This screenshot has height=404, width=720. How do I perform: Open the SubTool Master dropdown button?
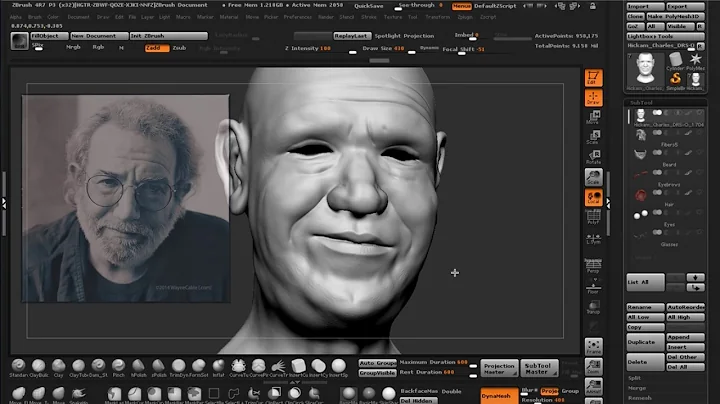coord(538,368)
